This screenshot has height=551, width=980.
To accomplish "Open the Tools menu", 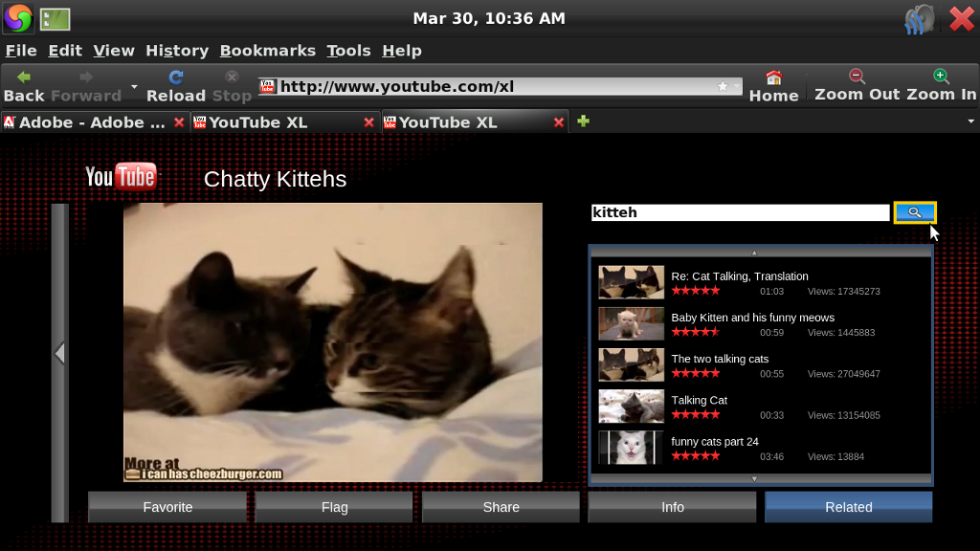I will (348, 51).
